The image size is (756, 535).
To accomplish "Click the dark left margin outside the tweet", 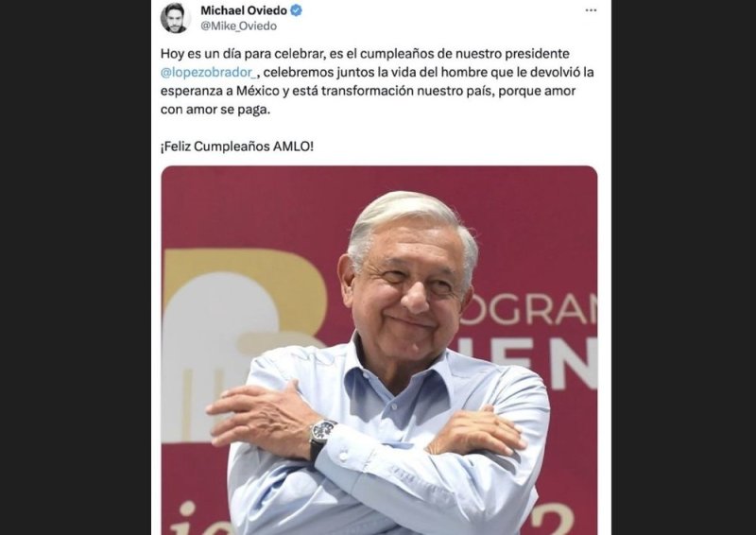I will (76, 267).
